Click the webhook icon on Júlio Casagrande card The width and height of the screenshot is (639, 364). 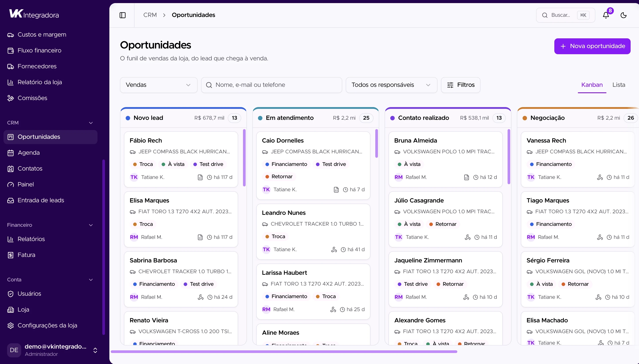coord(467,238)
